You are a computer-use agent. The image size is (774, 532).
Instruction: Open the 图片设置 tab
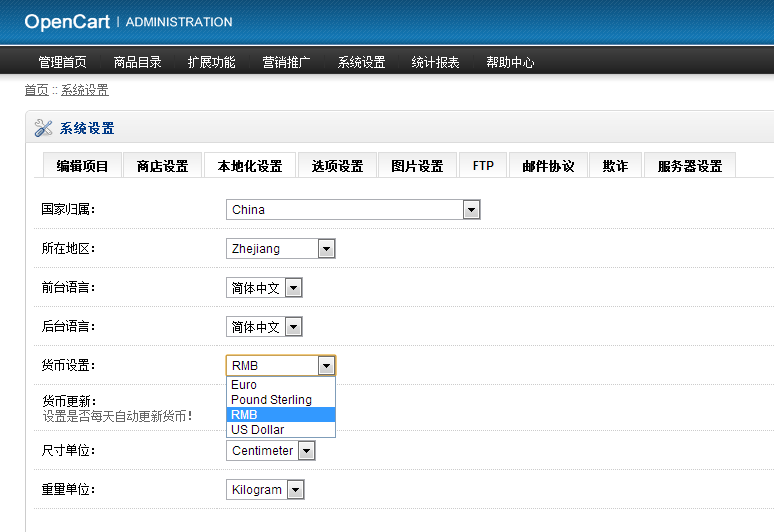pos(417,166)
